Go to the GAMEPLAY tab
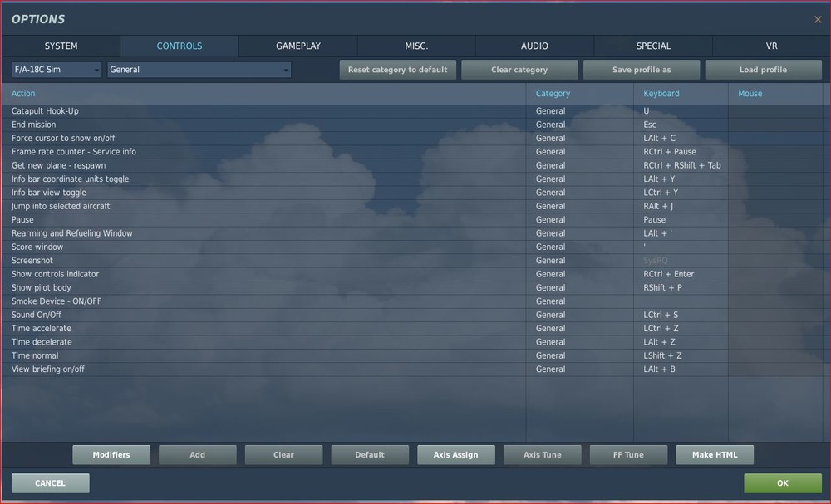831x504 pixels. [x=297, y=46]
